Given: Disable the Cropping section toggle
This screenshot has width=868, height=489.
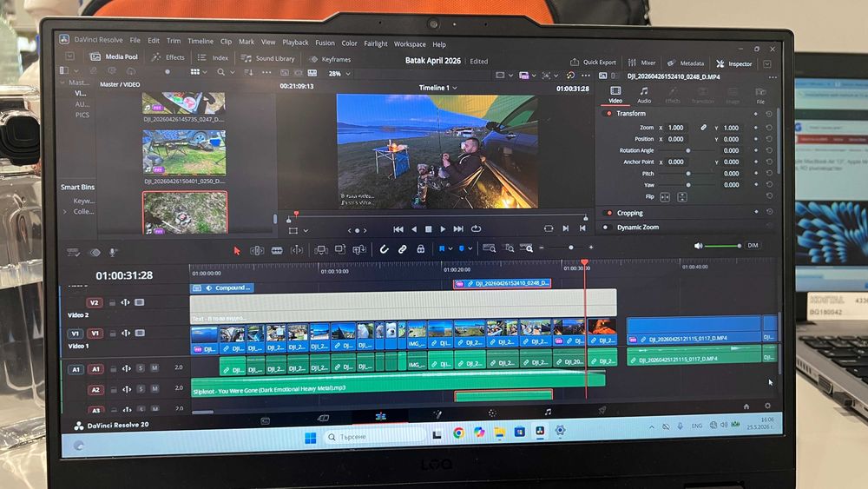Looking at the screenshot, I should tap(609, 213).
